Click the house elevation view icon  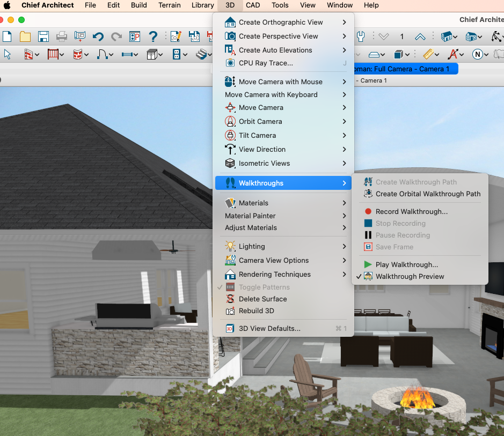(x=471, y=36)
